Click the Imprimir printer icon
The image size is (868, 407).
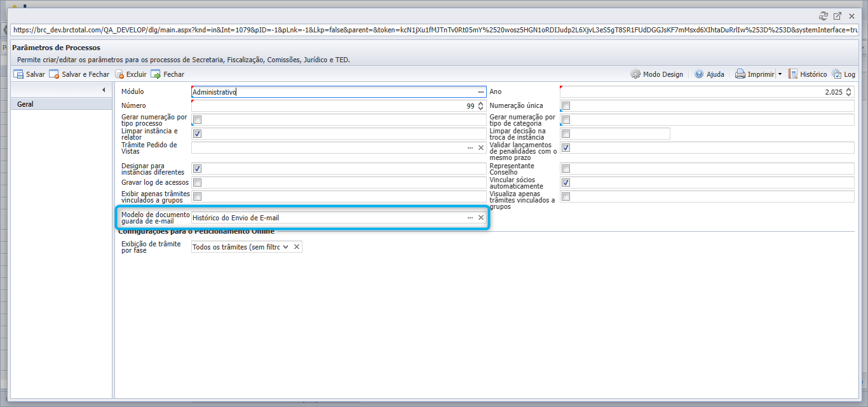pyautogui.click(x=740, y=74)
